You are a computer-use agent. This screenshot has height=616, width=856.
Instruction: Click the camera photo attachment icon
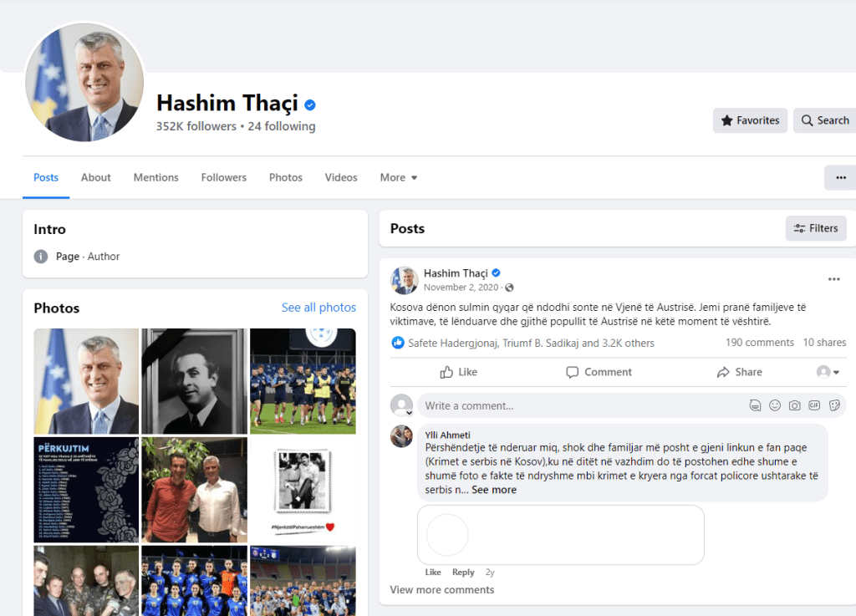tap(794, 405)
